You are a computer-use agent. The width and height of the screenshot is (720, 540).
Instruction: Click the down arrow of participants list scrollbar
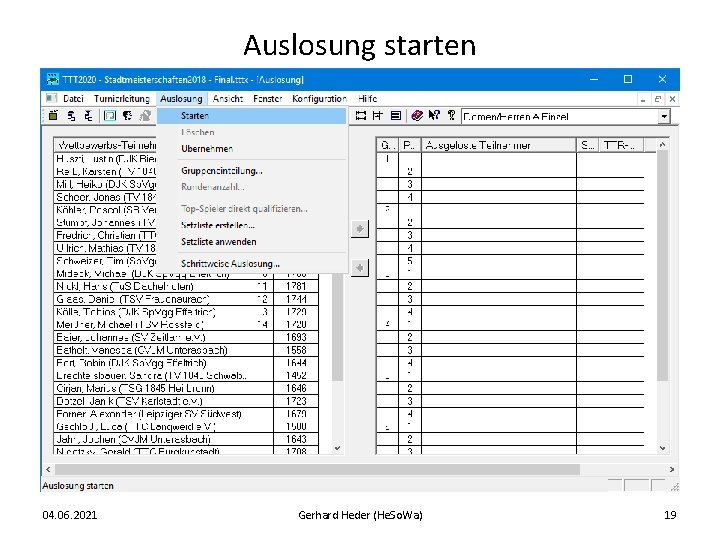tap(338, 448)
